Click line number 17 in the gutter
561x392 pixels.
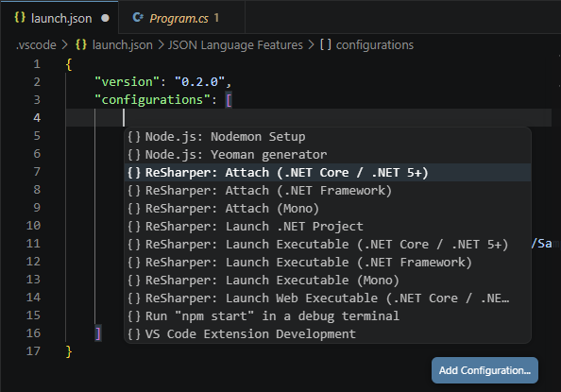33,351
